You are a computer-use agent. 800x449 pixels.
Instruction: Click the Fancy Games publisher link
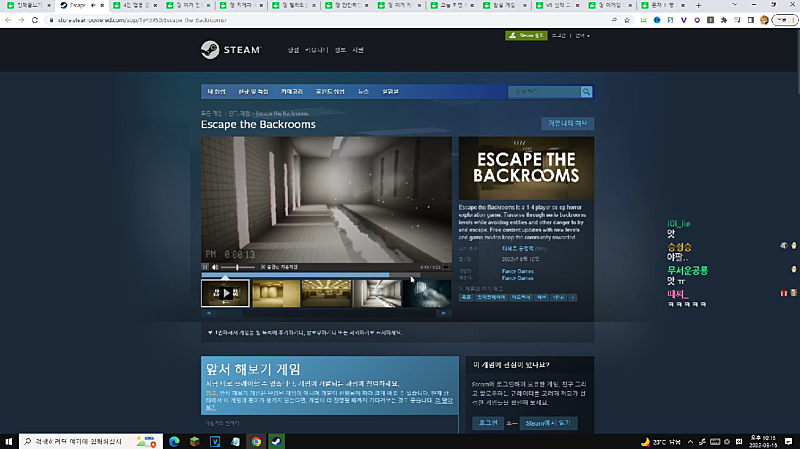[517, 278]
